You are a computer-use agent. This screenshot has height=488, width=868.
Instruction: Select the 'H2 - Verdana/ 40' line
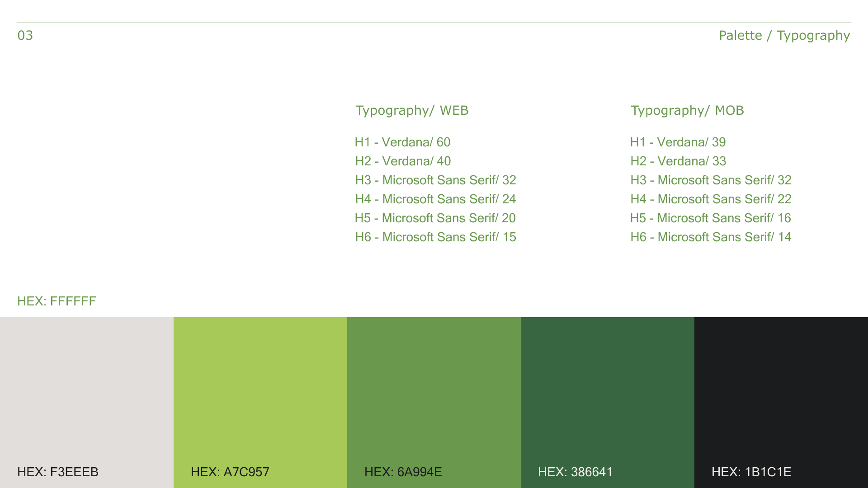[403, 161]
